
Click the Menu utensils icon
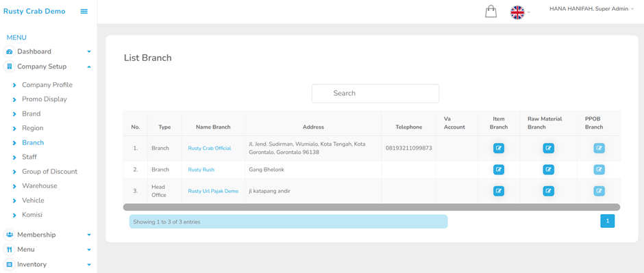(x=10, y=250)
